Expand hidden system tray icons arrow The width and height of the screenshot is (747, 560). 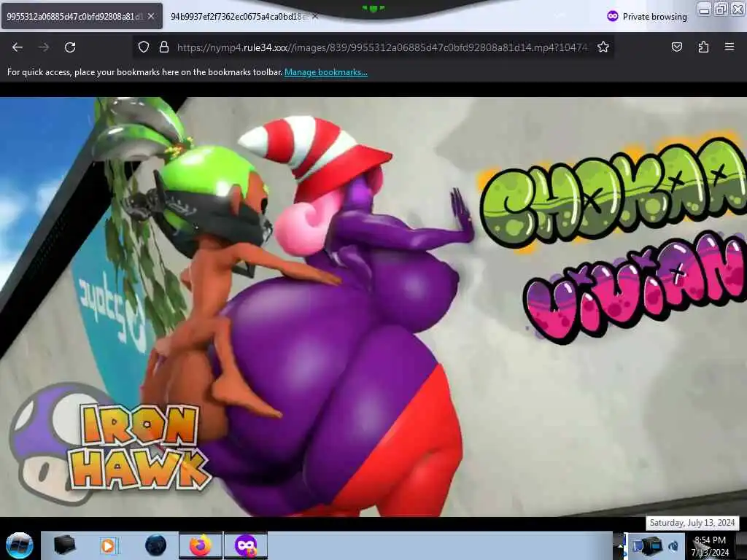620,545
